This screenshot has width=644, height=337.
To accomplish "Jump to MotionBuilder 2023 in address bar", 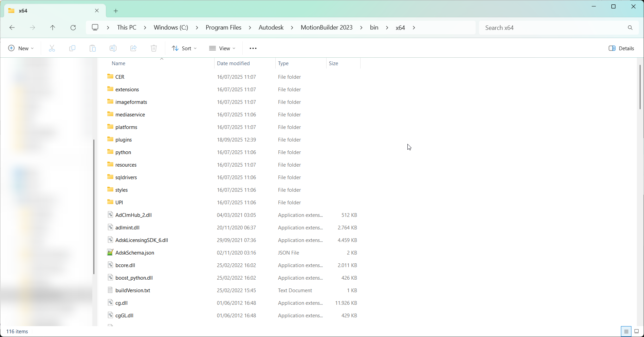I will [x=326, y=27].
